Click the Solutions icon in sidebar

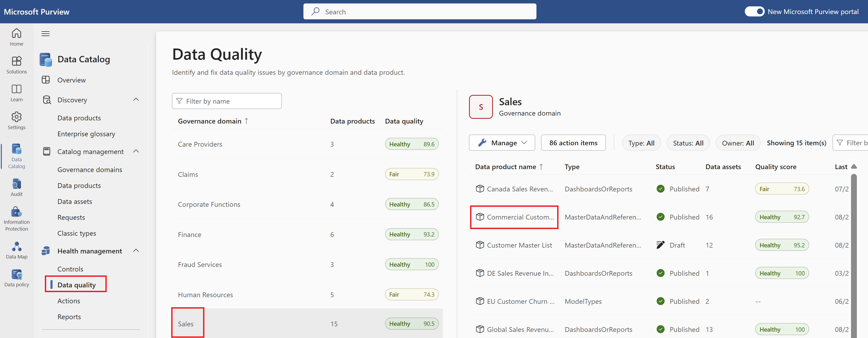click(16, 62)
